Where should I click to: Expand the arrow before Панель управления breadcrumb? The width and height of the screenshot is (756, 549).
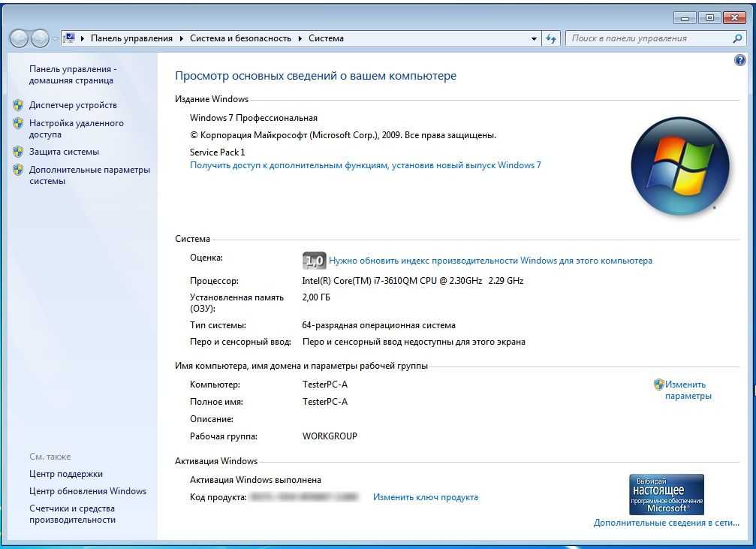83,38
